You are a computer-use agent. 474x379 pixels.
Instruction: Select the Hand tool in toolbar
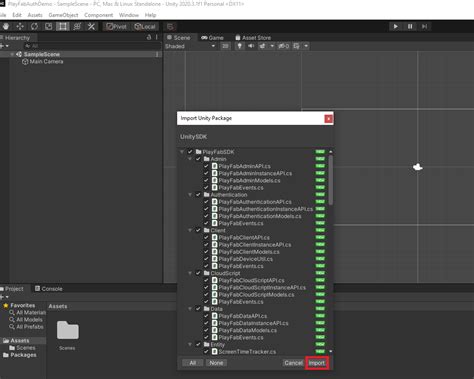pyautogui.click(x=6, y=26)
